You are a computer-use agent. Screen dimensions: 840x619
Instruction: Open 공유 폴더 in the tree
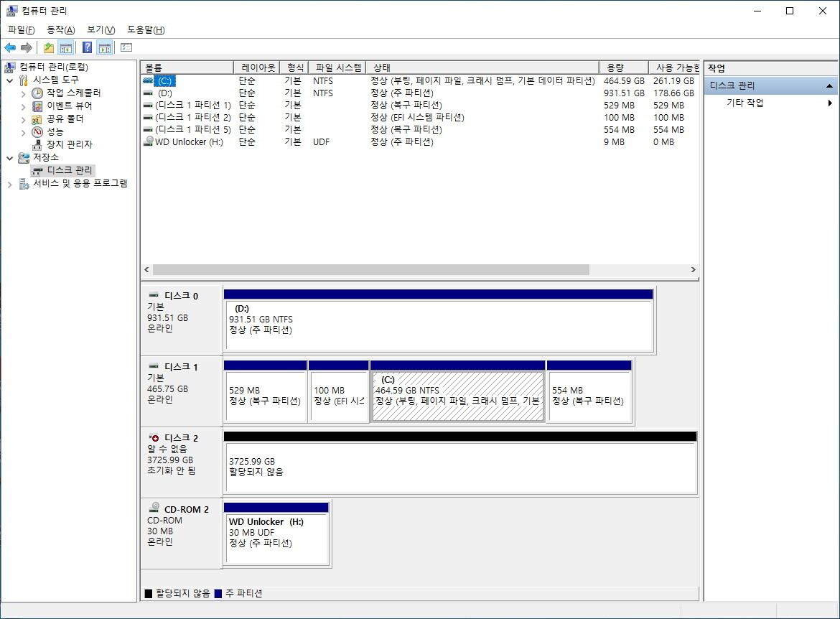pyautogui.click(x=65, y=118)
